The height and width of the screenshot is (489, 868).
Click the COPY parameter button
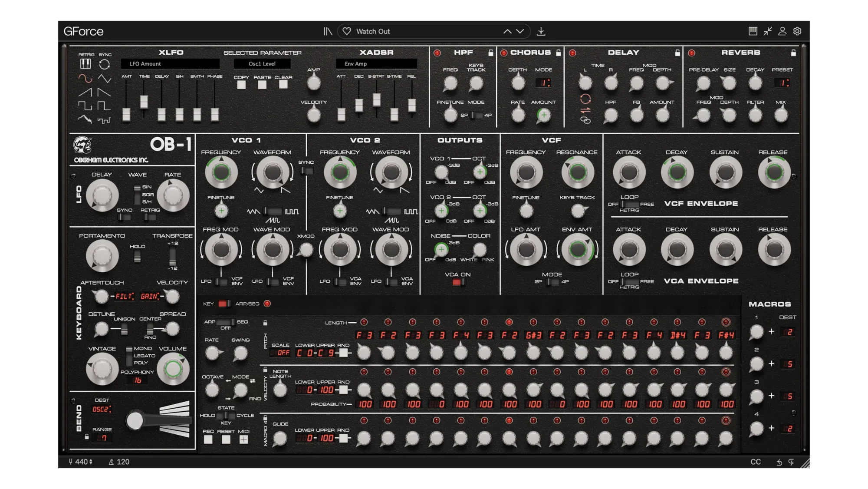241,85
